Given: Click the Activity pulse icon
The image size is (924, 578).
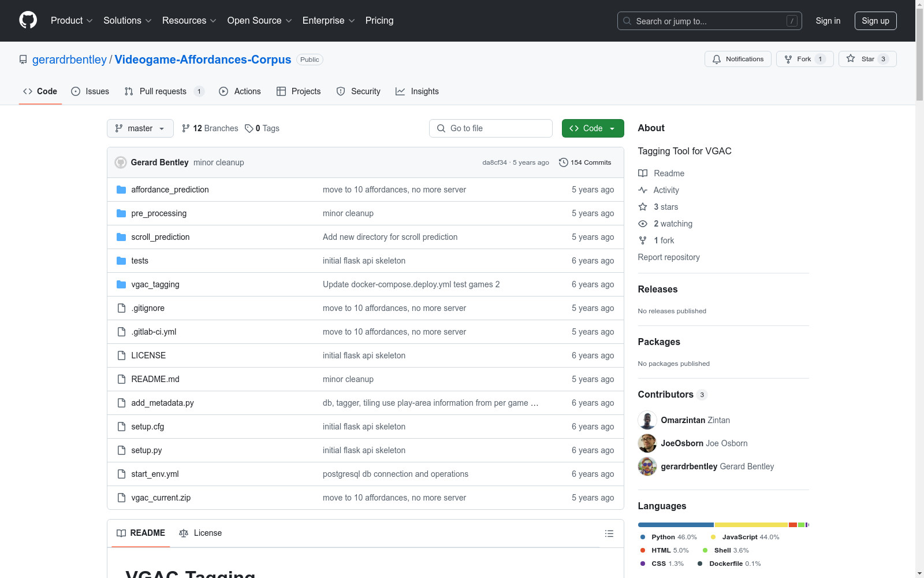Looking at the screenshot, I should coord(643,190).
